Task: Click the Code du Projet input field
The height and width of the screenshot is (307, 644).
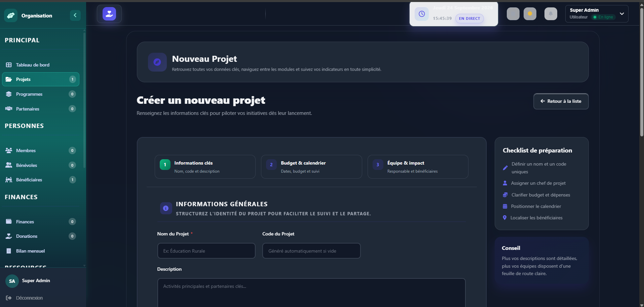Action: [311, 251]
